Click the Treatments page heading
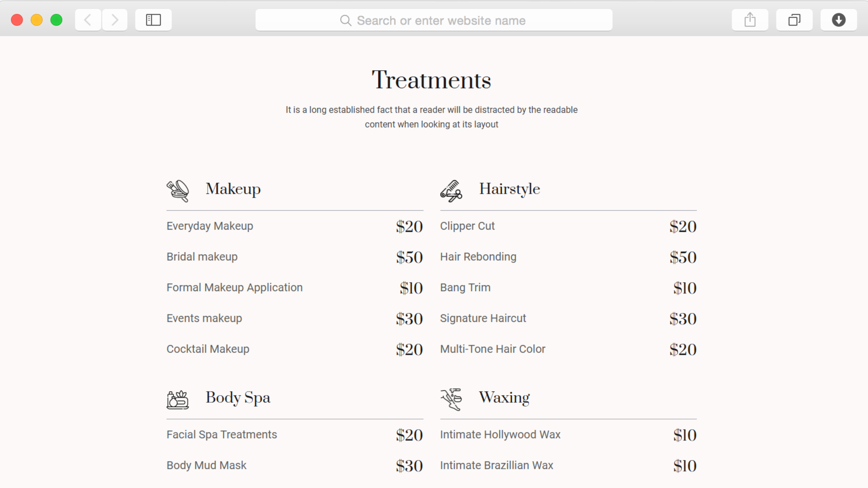 [431, 80]
